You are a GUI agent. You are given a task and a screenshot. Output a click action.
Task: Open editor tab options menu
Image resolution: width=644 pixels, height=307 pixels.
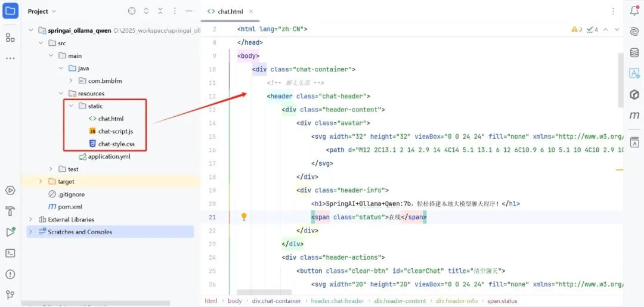coord(613,11)
